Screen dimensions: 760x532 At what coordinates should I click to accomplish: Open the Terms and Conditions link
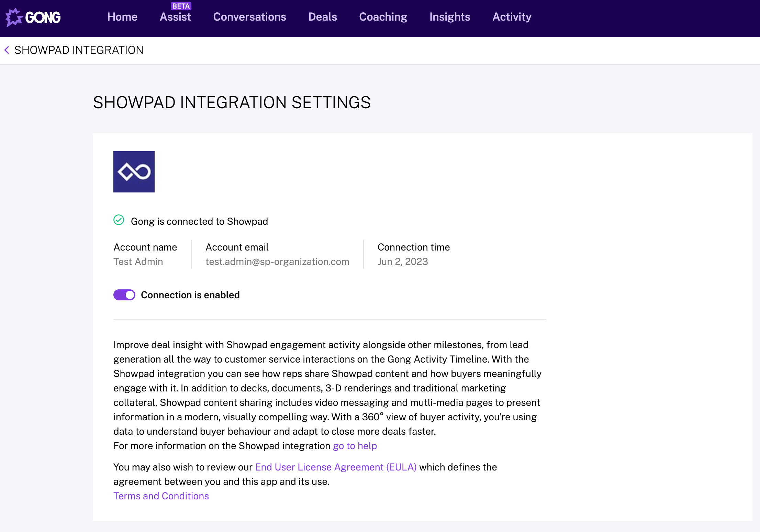pyautogui.click(x=161, y=496)
